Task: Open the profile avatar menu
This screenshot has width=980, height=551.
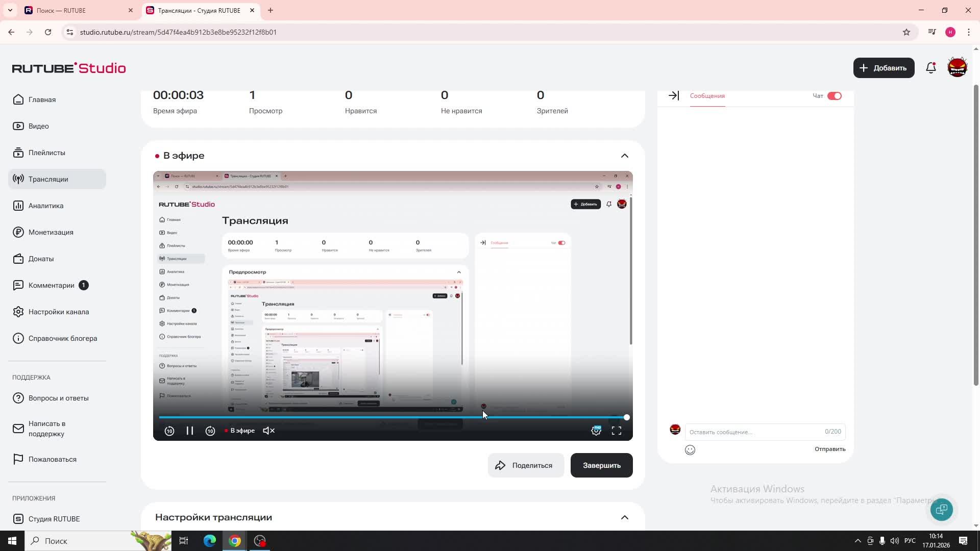Action: [957, 68]
